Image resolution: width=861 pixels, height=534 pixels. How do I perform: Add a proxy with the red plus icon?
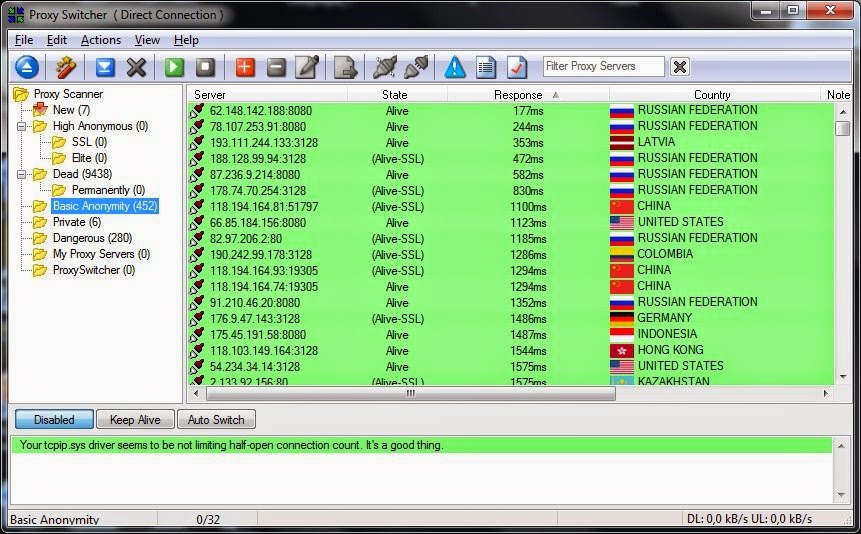pyautogui.click(x=245, y=67)
